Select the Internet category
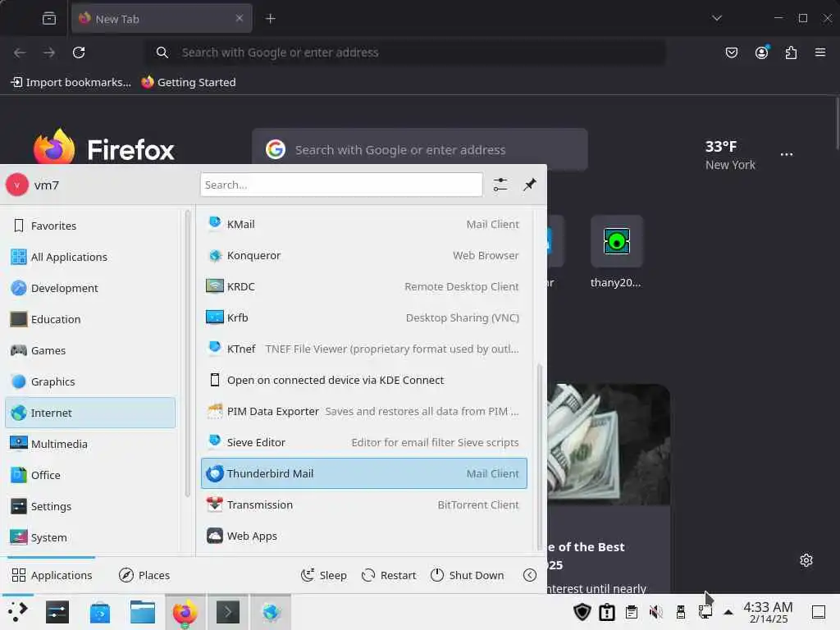840x630 pixels. [90, 413]
